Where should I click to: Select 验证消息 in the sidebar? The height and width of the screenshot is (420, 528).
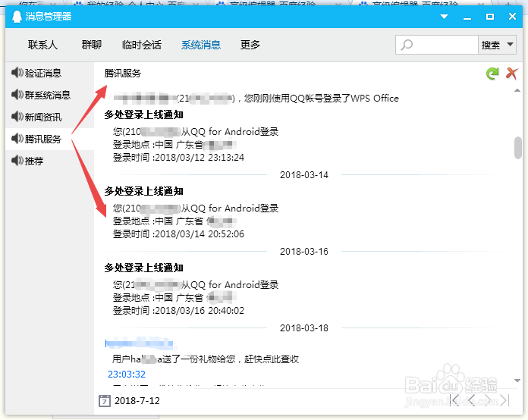pos(49,73)
